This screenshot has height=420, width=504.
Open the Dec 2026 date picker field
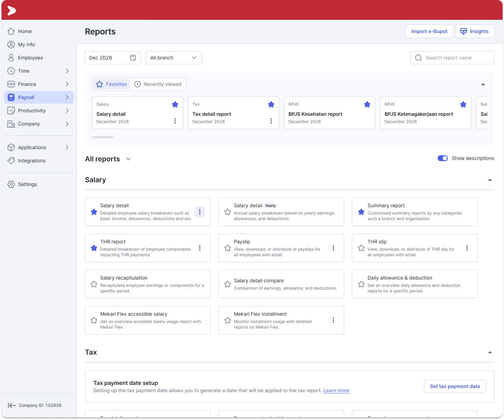[113, 58]
